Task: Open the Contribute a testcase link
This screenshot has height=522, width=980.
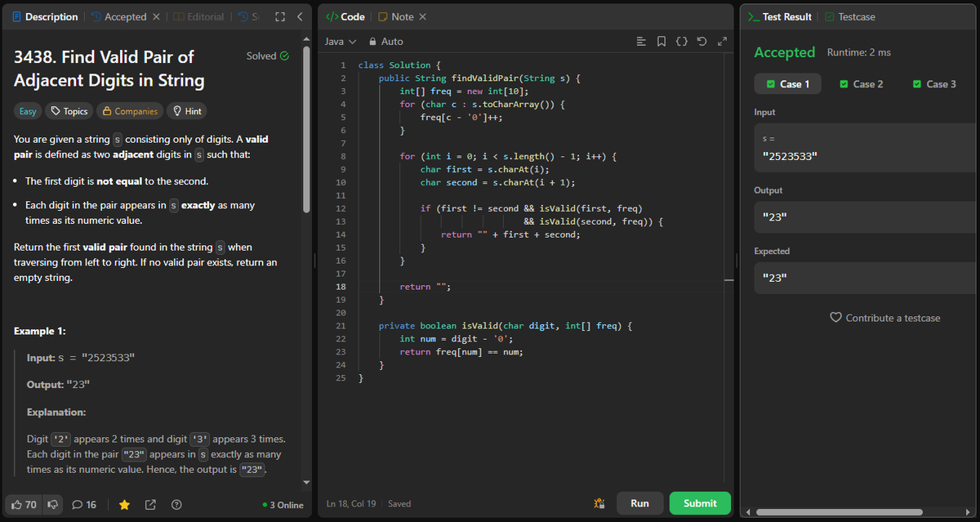Action: (x=885, y=317)
